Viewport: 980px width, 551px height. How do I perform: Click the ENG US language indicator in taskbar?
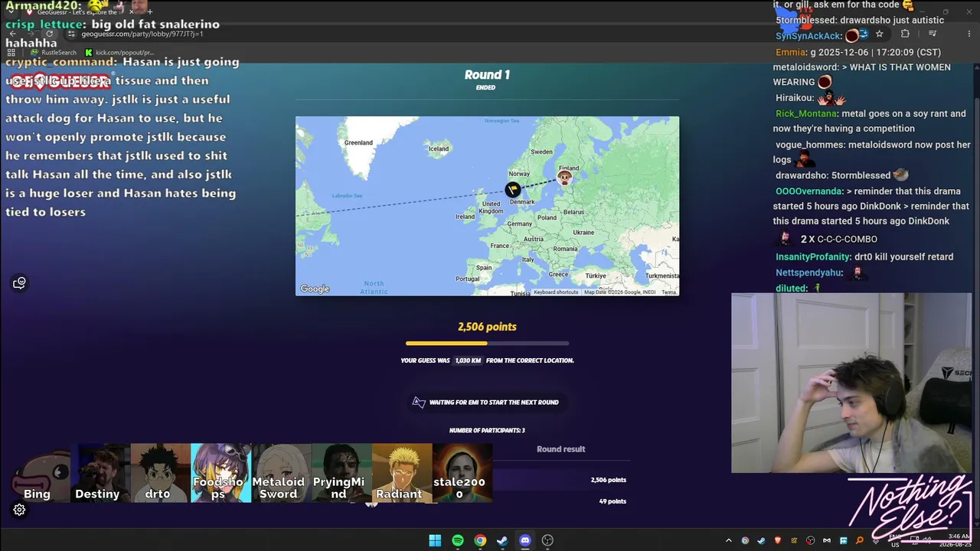coord(895,540)
